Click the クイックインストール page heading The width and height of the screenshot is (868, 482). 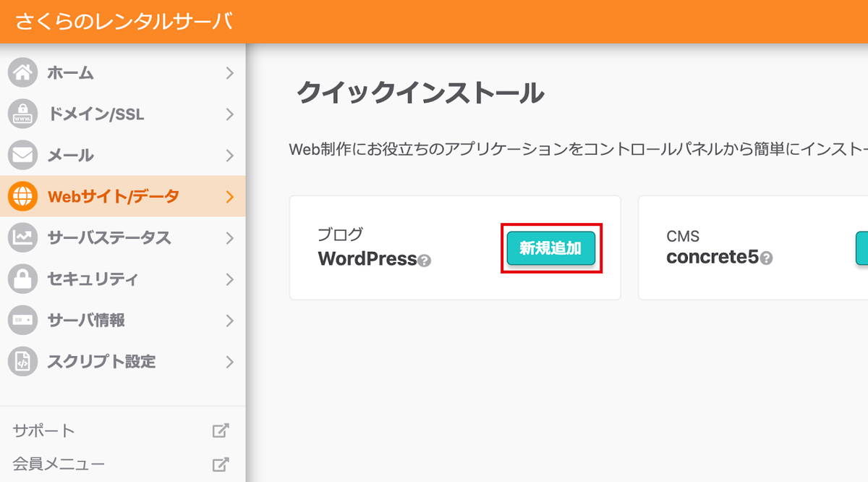coord(420,93)
